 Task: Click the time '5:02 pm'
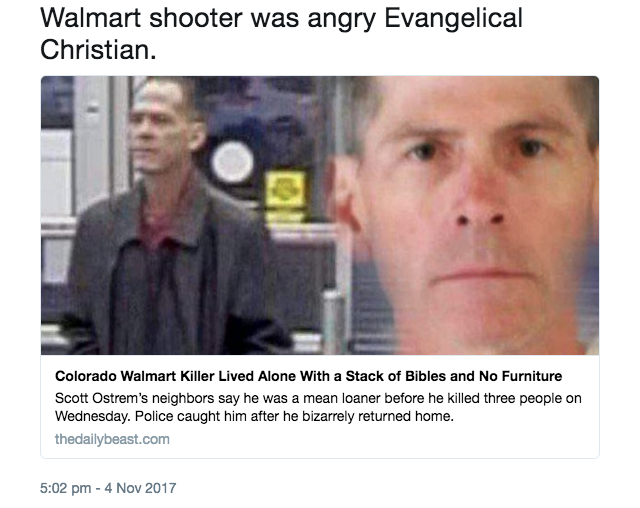click(x=66, y=488)
